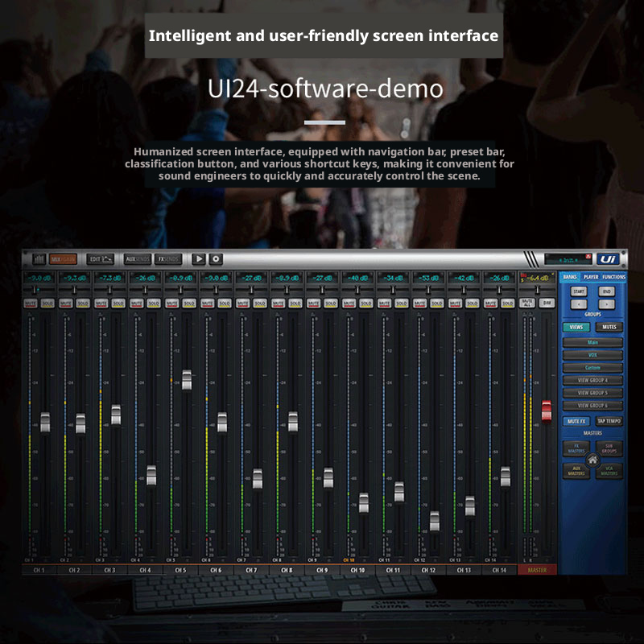Select the MUTES groups button

tap(609, 327)
